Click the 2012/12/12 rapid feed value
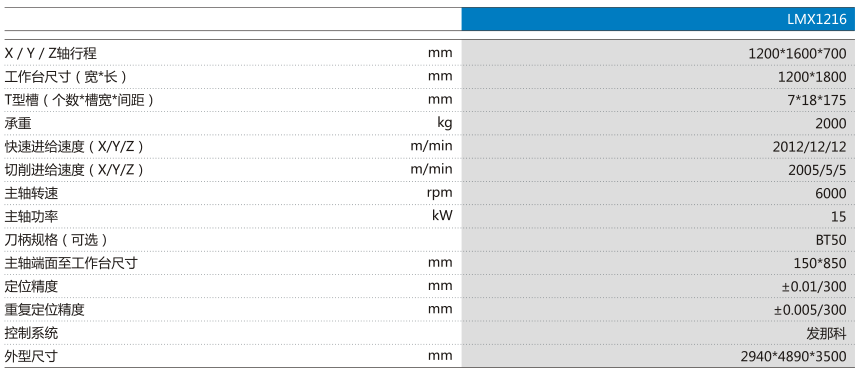This screenshot has height=376, width=859. pos(810,147)
